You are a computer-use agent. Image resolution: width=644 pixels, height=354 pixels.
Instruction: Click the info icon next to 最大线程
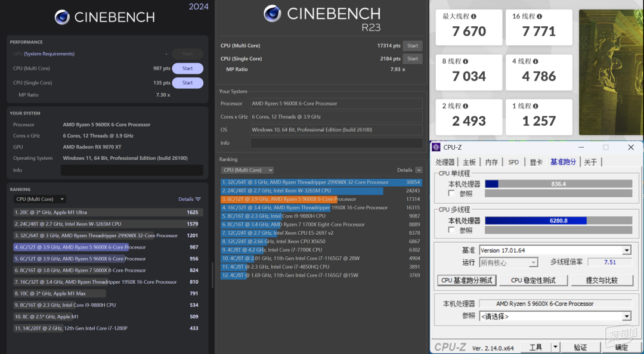point(473,17)
